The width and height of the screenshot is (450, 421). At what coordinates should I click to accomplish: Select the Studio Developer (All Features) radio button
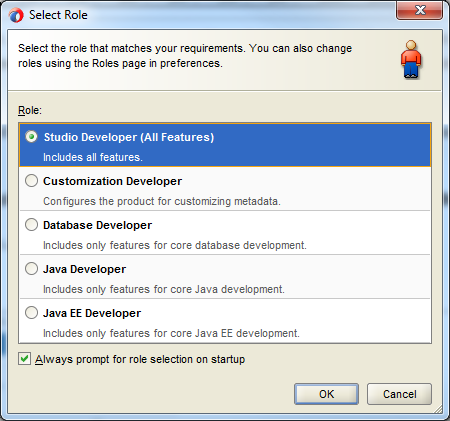pyautogui.click(x=31, y=137)
